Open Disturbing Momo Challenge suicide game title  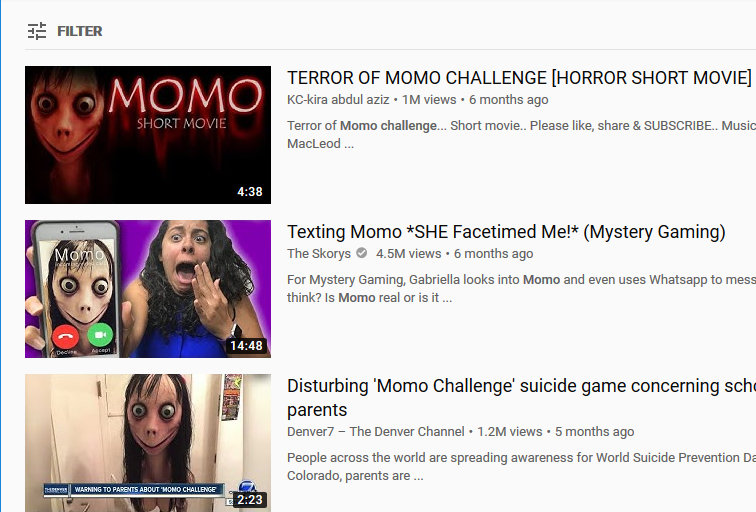[521, 398]
